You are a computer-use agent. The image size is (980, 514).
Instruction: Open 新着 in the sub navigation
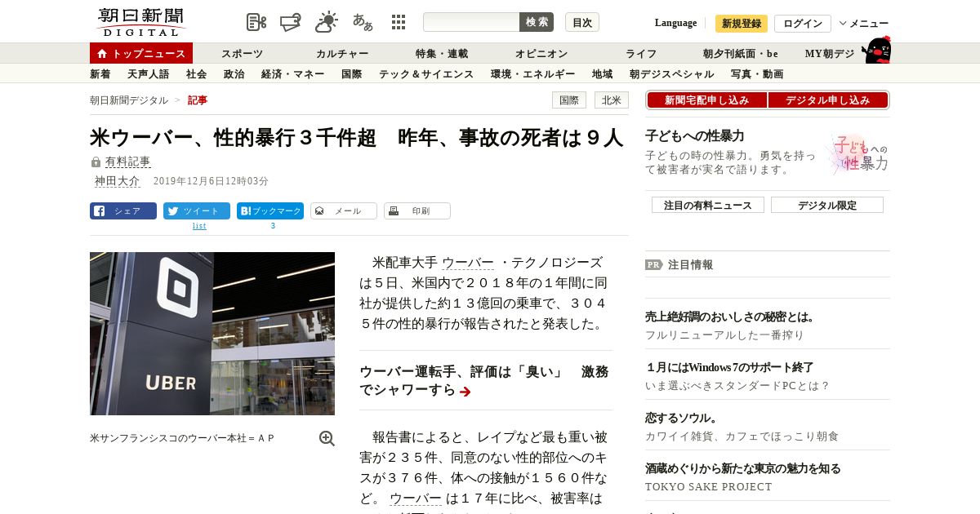coord(100,74)
